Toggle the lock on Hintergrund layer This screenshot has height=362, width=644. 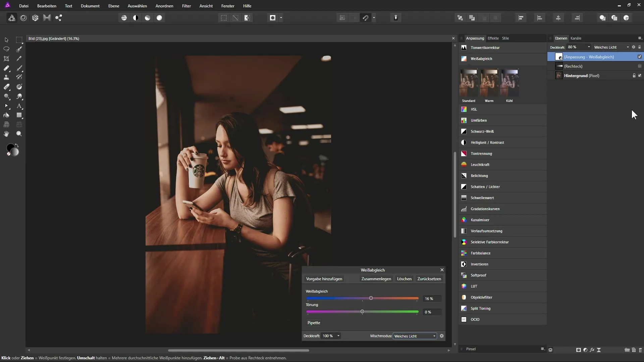click(634, 75)
